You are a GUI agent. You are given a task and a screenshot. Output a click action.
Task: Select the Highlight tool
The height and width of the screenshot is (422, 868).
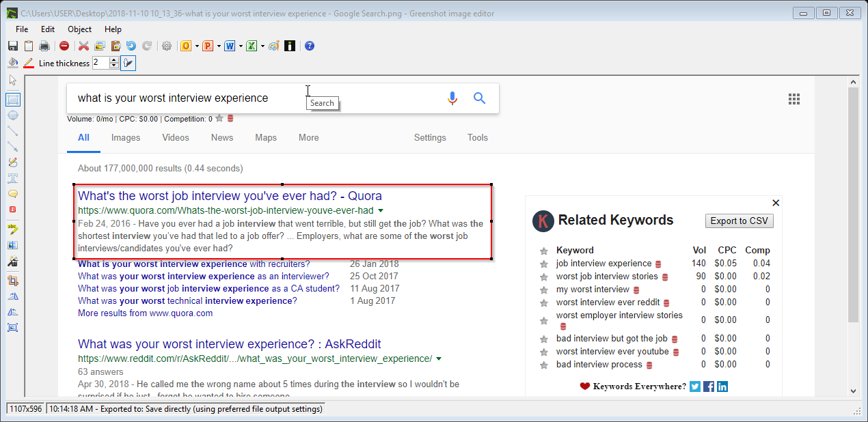point(12,229)
